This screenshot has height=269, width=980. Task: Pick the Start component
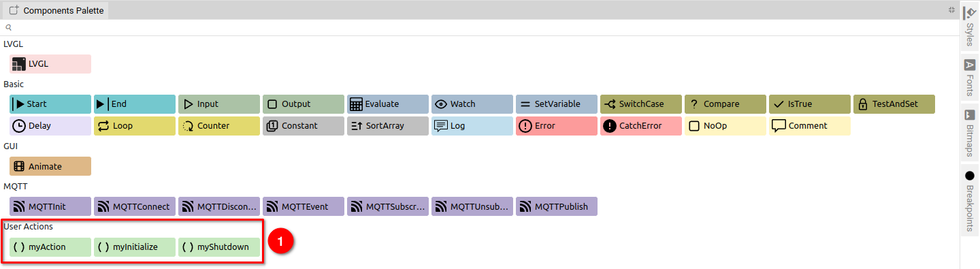(50, 104)
